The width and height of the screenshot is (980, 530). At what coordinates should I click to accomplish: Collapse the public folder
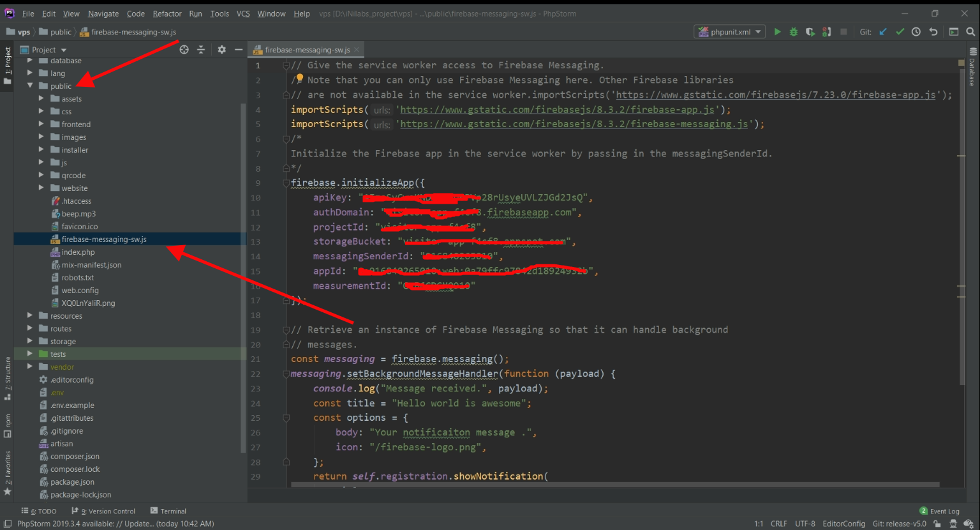(30, 86)
